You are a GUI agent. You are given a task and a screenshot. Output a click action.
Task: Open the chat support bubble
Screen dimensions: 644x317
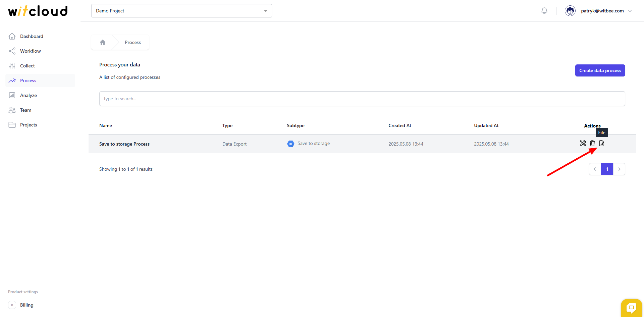point(632,308)
